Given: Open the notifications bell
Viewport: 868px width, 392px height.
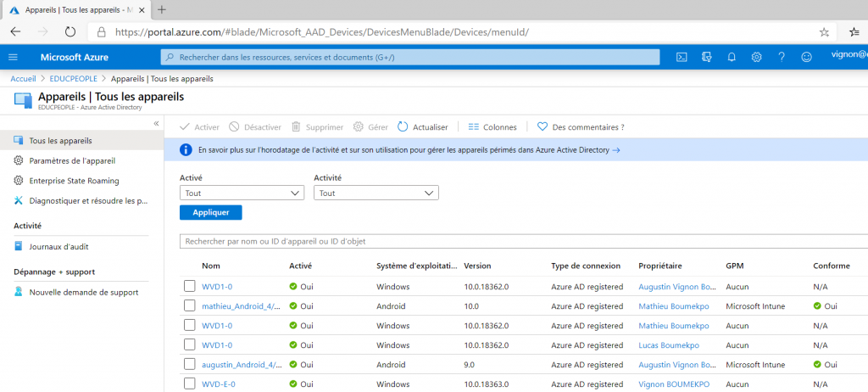Looking at the screenshot, I should coord(732,57).
